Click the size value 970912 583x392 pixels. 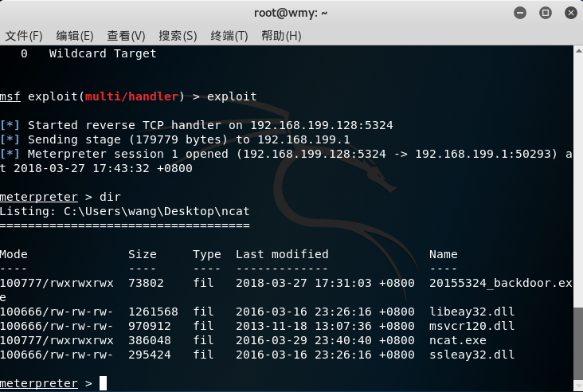(x=150, y=326)
